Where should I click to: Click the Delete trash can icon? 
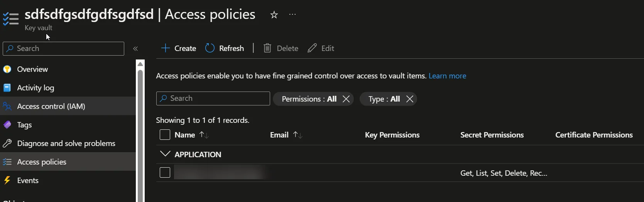point(267,48)
